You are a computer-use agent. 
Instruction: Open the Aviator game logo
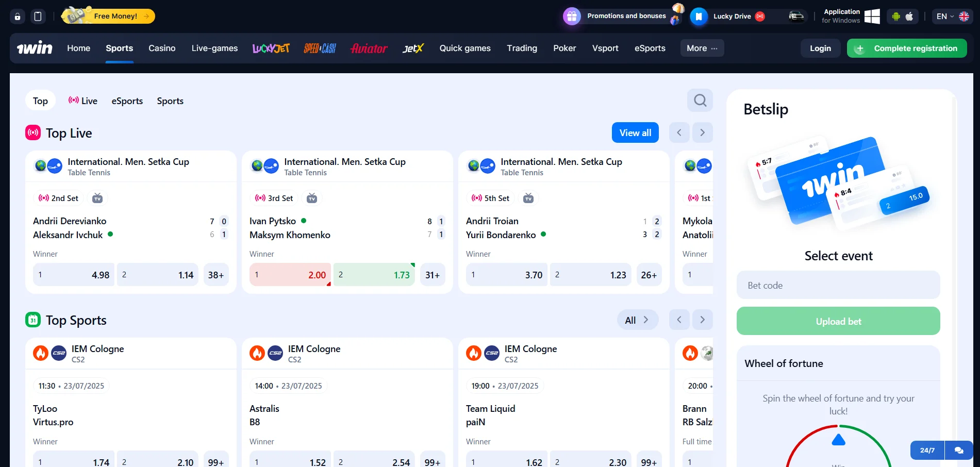(369, 48)
